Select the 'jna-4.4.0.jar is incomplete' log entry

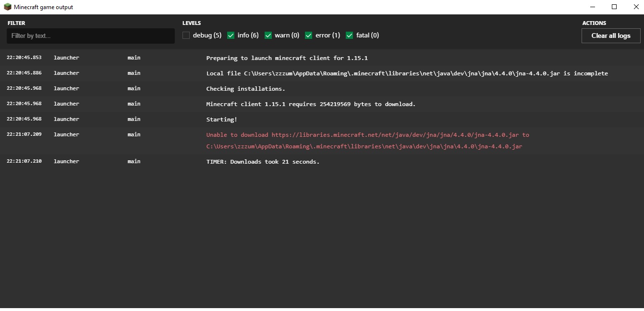(x=407, y=73)
